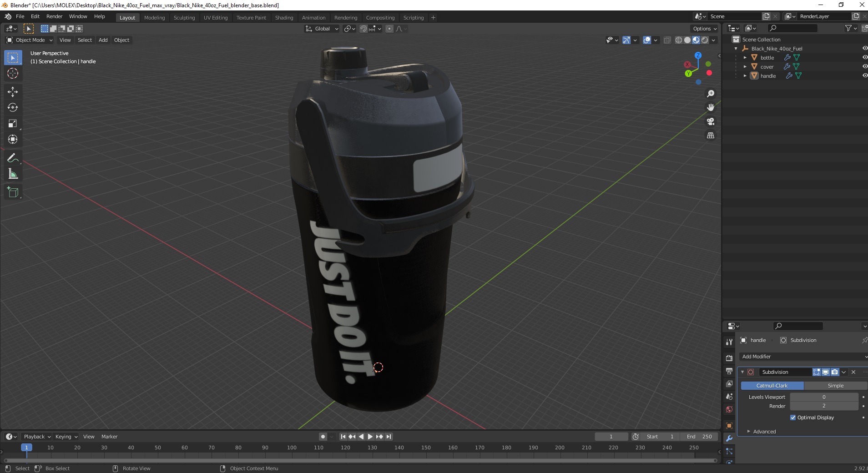Activate the Move tool
The image size is (868, 473).
[13, 91]
